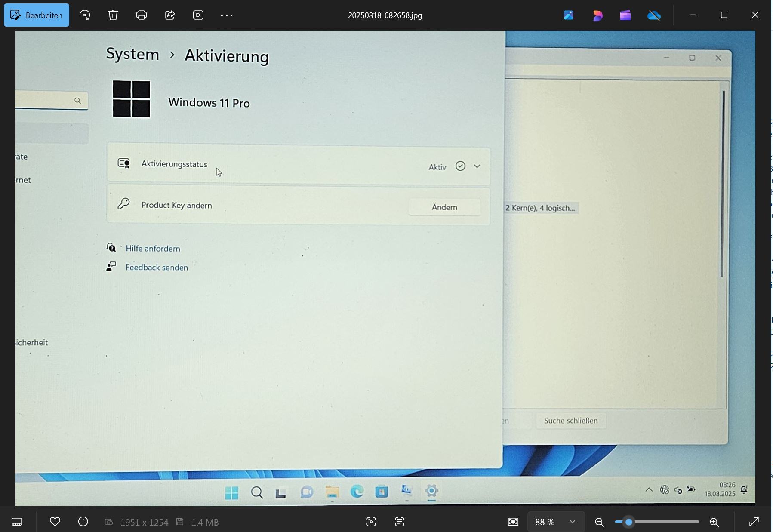Click the clock showing 08:26 18.08.2025
773x532 pixels.
pos(720,489)
